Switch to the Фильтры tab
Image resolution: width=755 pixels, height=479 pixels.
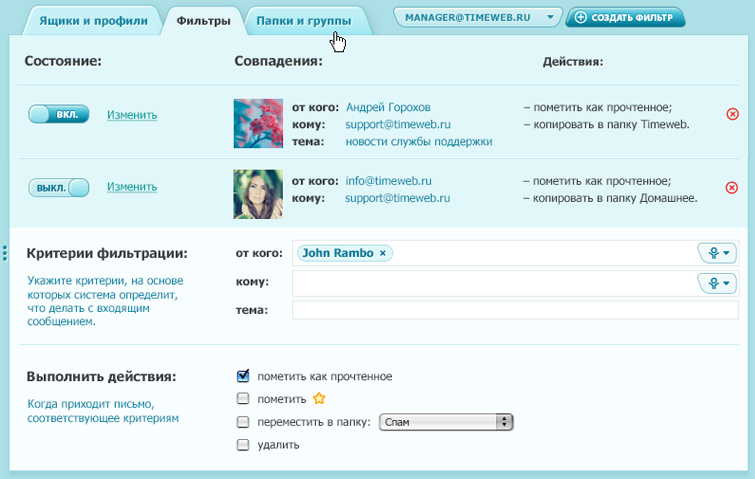[x=203, y=21]
